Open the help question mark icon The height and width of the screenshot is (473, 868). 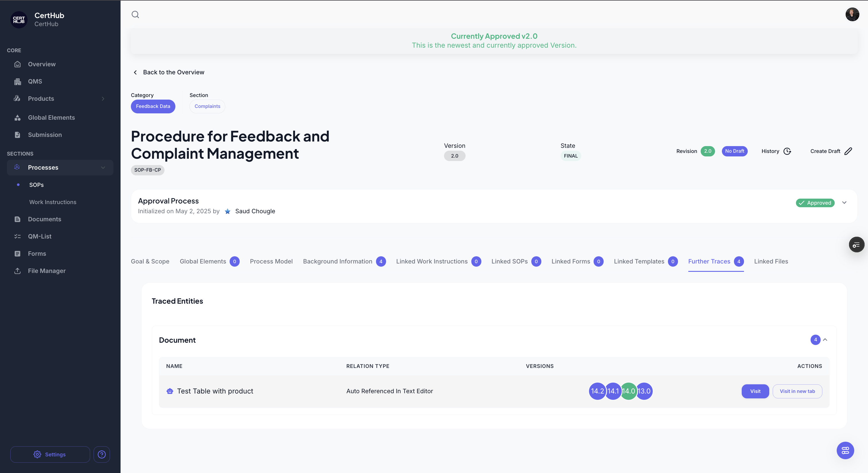point(101,454)
